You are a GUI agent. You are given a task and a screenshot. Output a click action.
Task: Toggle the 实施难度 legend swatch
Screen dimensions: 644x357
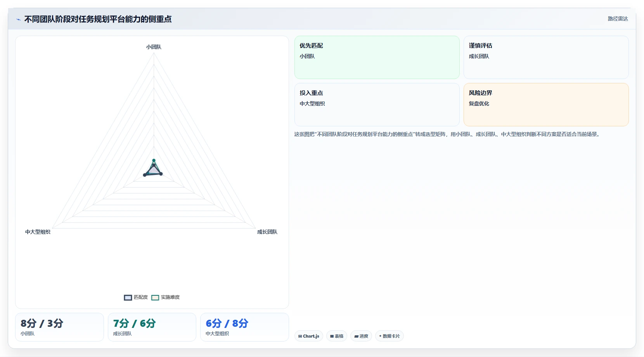[155, 298]
